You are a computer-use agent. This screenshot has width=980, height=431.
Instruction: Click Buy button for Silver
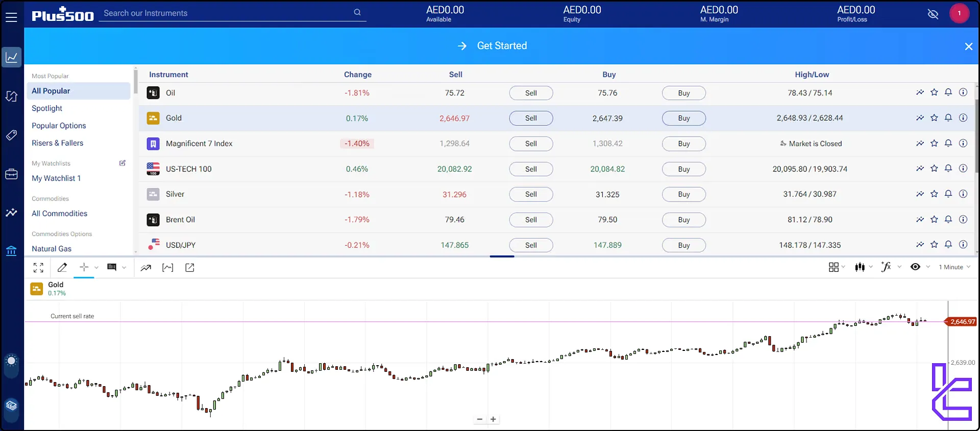[x=684, y=194]
